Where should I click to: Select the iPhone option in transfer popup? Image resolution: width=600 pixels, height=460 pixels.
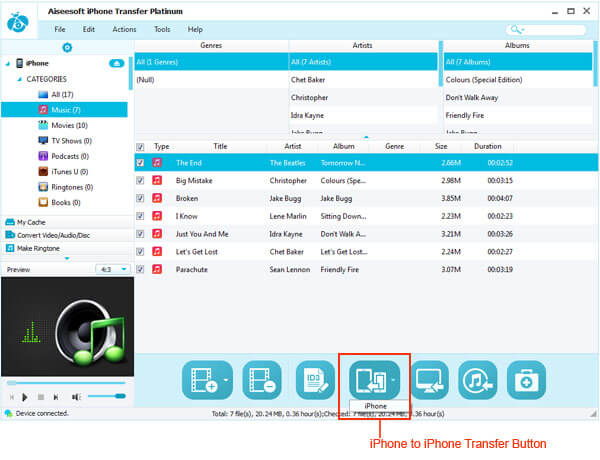[375, 406]
